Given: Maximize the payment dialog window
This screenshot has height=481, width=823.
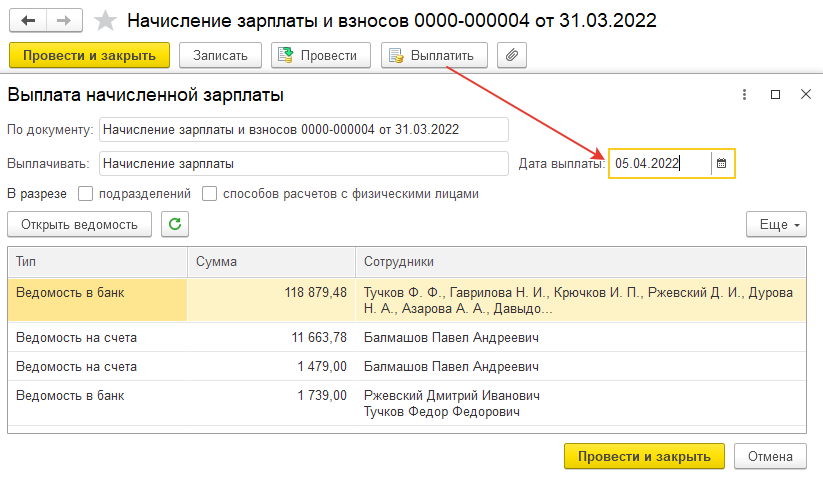Looking at the screenshot, I should tap(775, 94).
